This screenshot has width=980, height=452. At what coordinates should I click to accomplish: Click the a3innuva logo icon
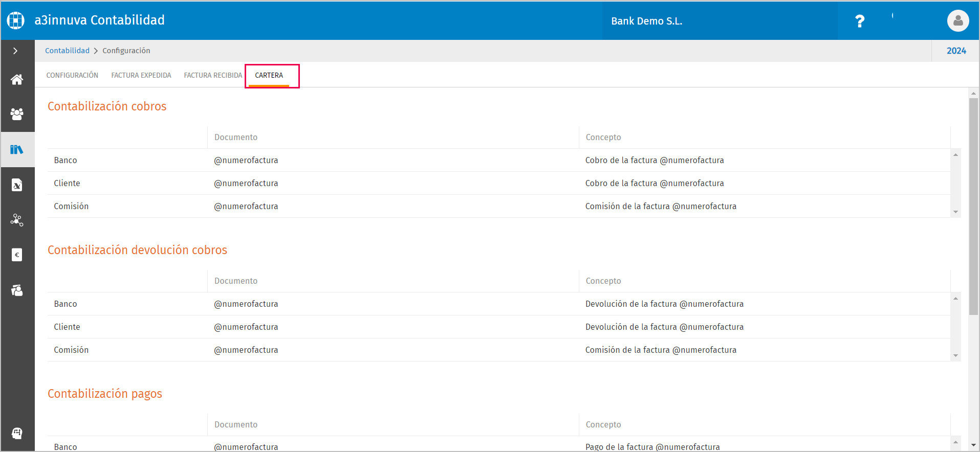tap(15, 20)
